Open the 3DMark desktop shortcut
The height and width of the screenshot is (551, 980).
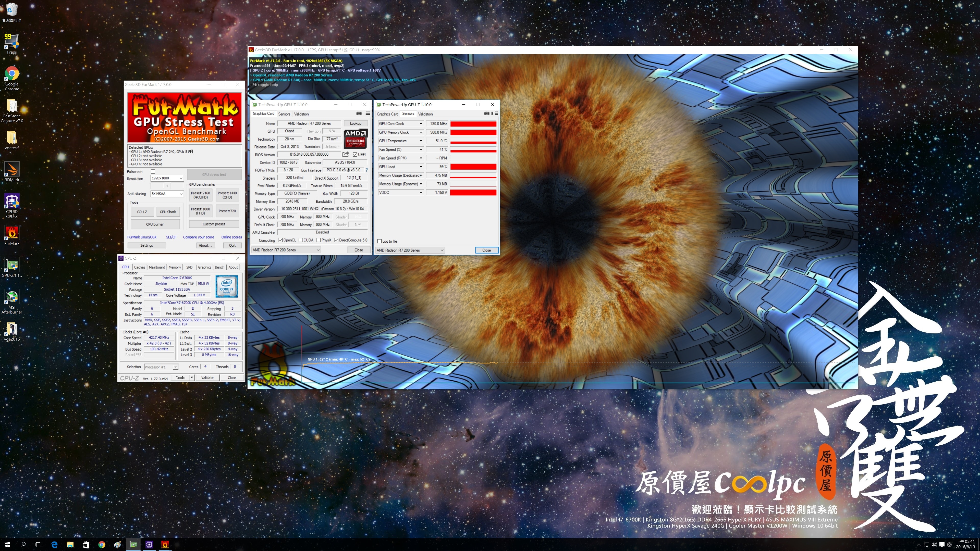click(x=12, y=171)
